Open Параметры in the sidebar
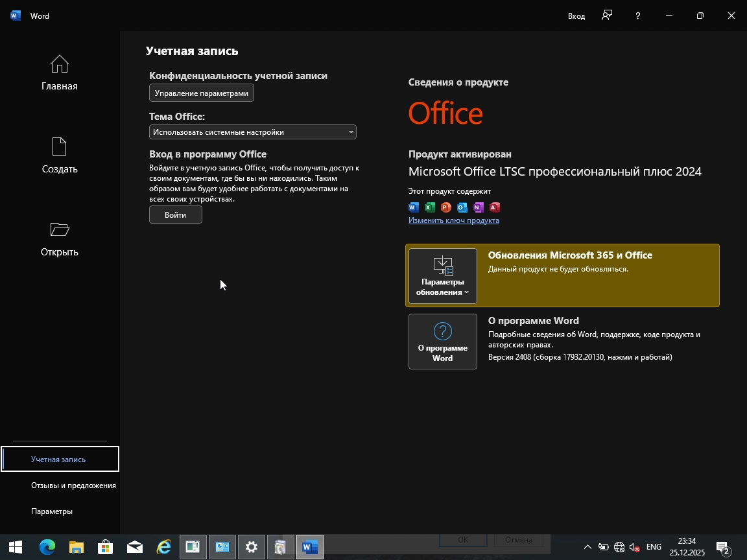 pos(52,511)
